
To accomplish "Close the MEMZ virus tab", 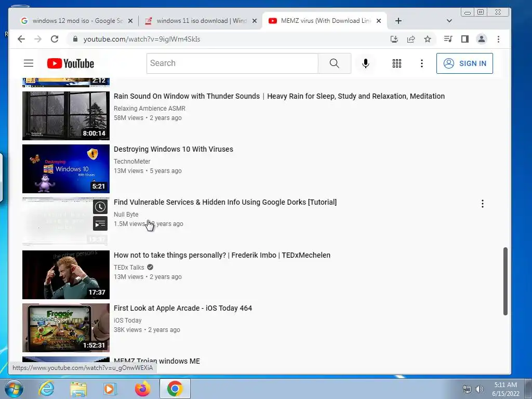I will coord(379,21).
